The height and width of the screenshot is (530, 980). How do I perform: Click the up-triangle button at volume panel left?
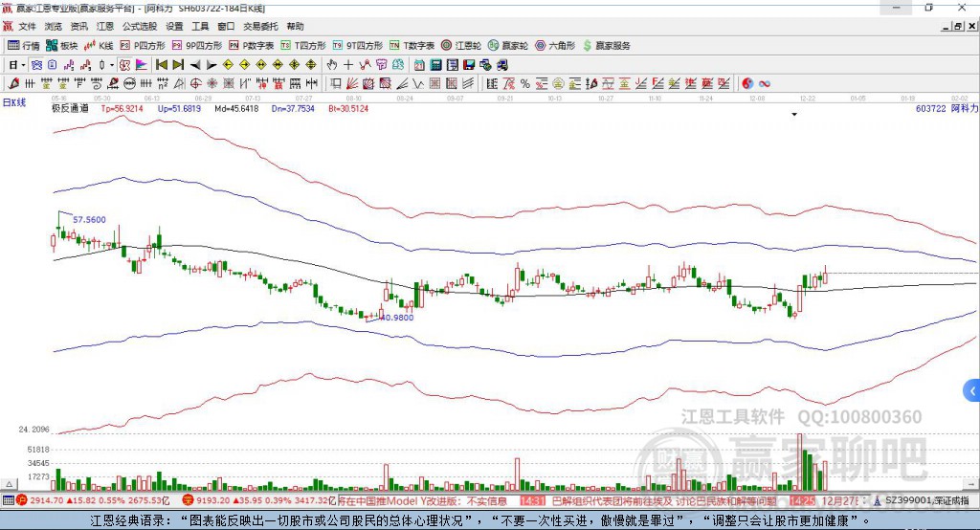tap(9, 484)
